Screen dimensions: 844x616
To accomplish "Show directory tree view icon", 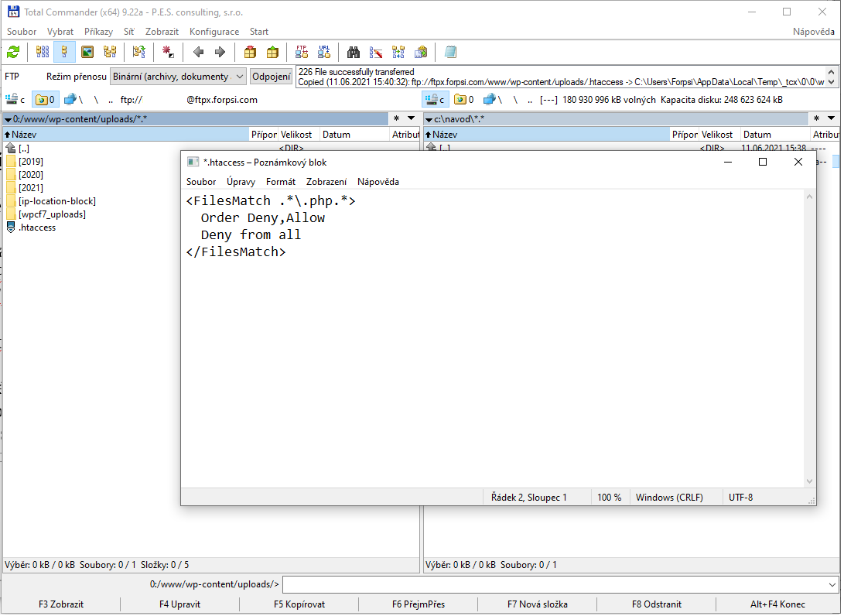I will (x=110, y=52).
